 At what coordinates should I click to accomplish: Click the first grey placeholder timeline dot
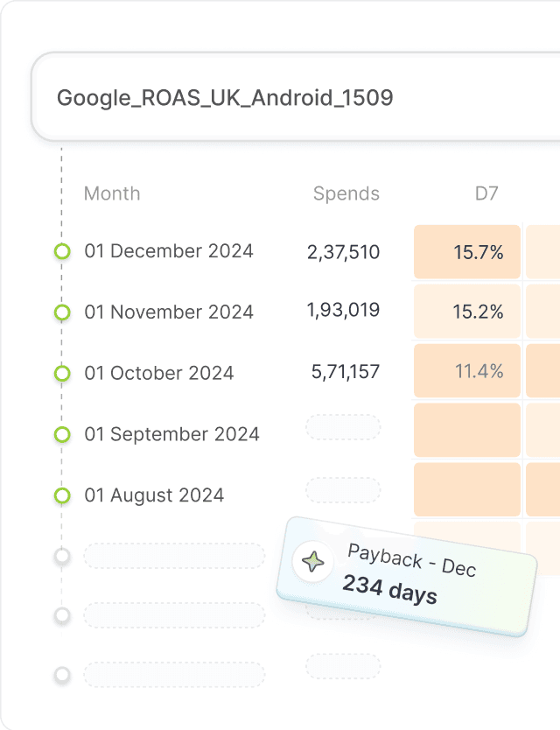pyautogui.click(x=62, y=556)
